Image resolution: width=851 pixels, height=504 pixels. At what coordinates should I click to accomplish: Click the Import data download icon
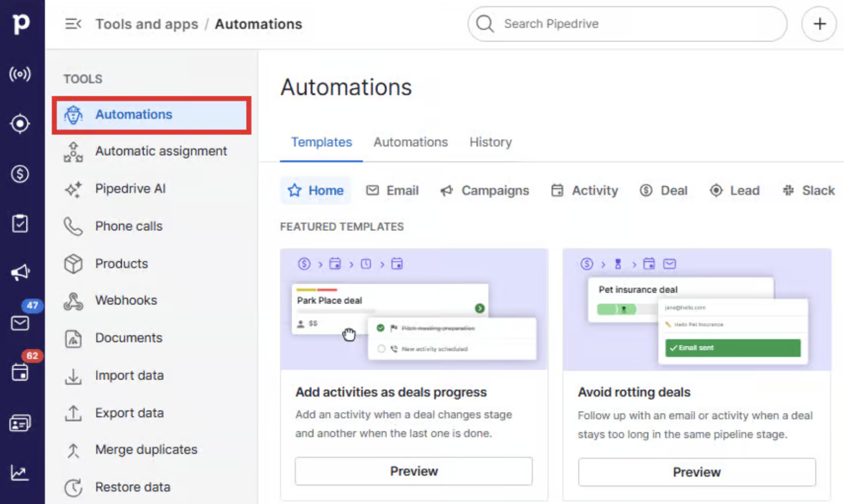click(x=74, y=376)
